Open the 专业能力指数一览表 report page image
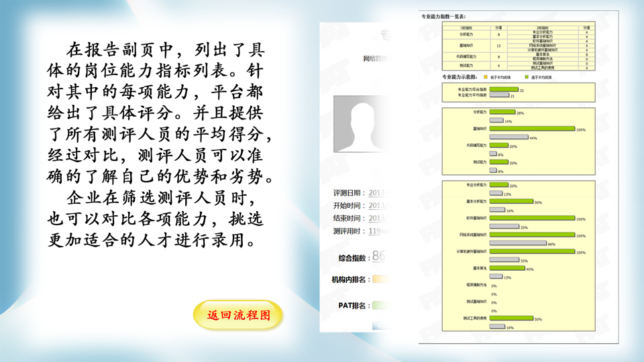The image size is (644, 362). [x=519, y=177]
